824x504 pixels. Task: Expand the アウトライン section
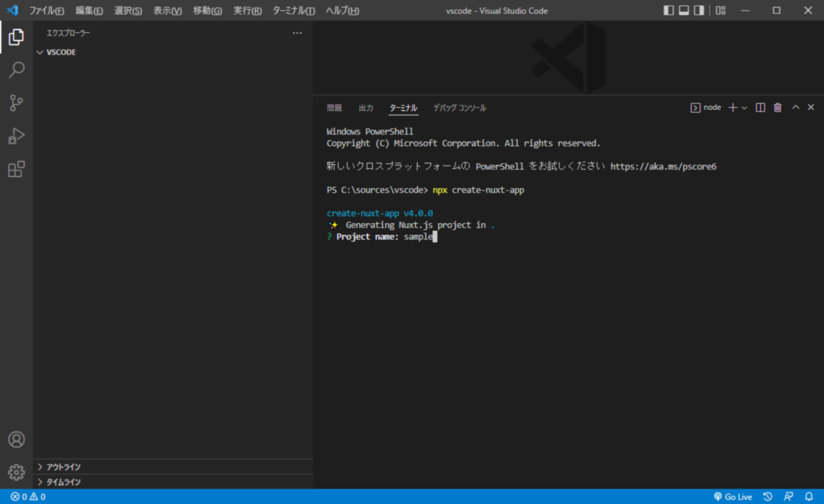tap(173, 467)
